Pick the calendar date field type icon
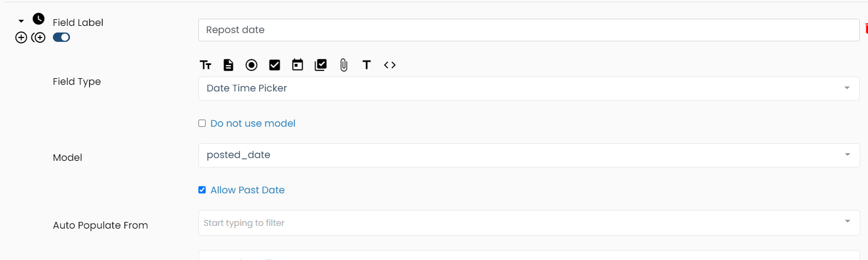The image size is (868, 260). tap(298, 65)
